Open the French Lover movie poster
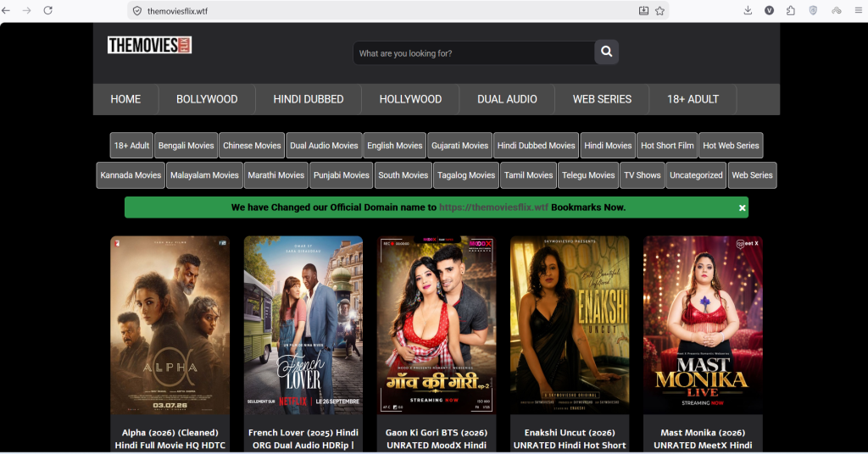Viewport: 868px width, 454px height. (x=303, y=325)
